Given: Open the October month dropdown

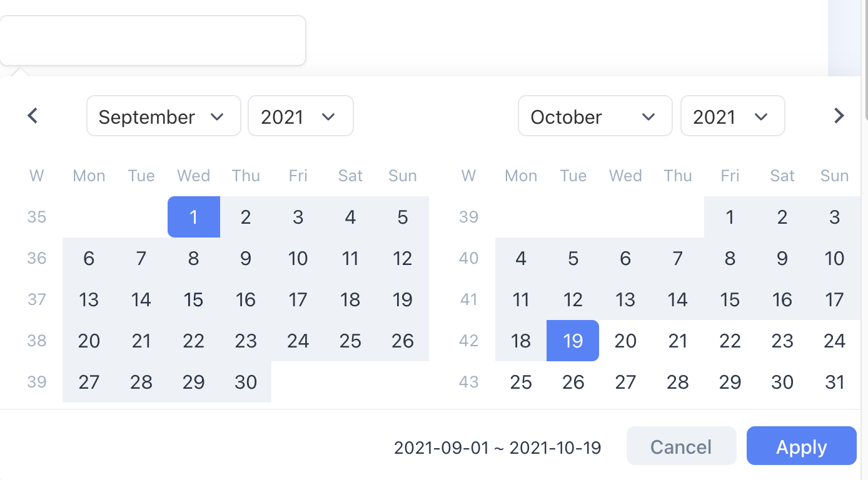Looking at the screenshot, I should (x=595, y=116).
